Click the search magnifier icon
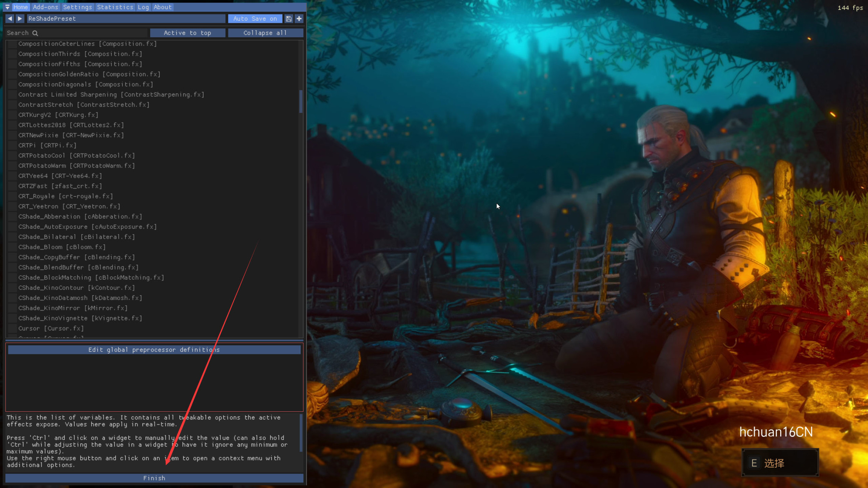 35,33
